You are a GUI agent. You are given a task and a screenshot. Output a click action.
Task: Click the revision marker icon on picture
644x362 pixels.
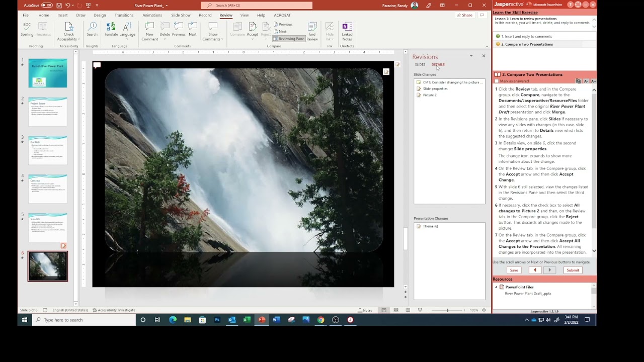pyautogui.click(x=386, y=72)
